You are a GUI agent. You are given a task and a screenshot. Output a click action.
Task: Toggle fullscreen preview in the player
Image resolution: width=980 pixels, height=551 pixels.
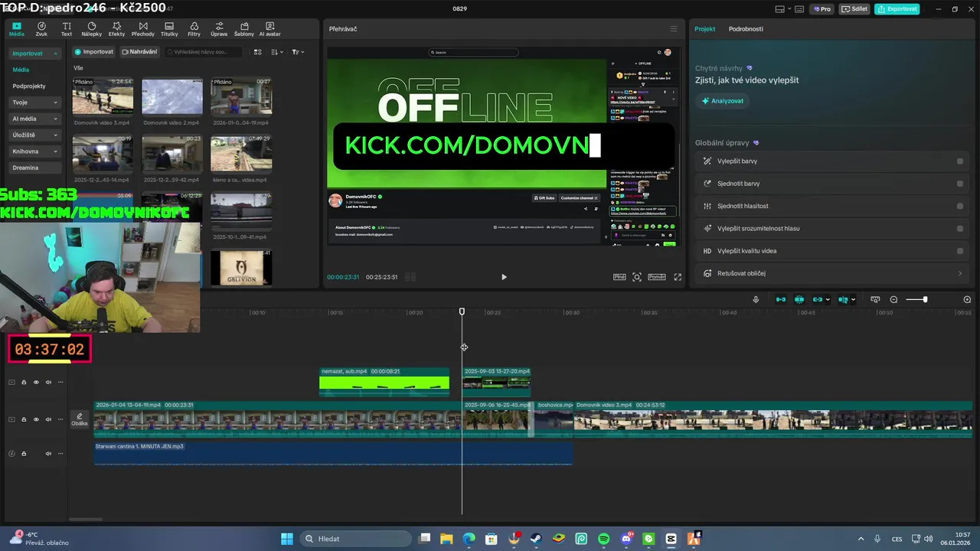pos(678,277)
